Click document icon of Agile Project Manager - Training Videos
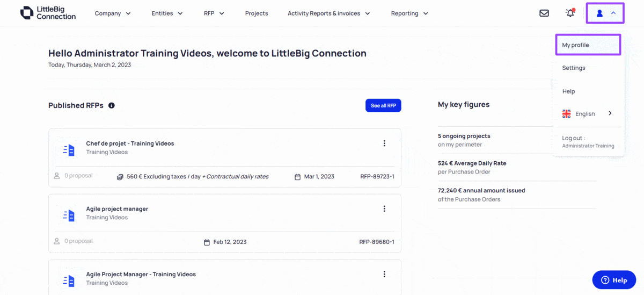Viewport: 644px width, 295px height. pos(69,280)
